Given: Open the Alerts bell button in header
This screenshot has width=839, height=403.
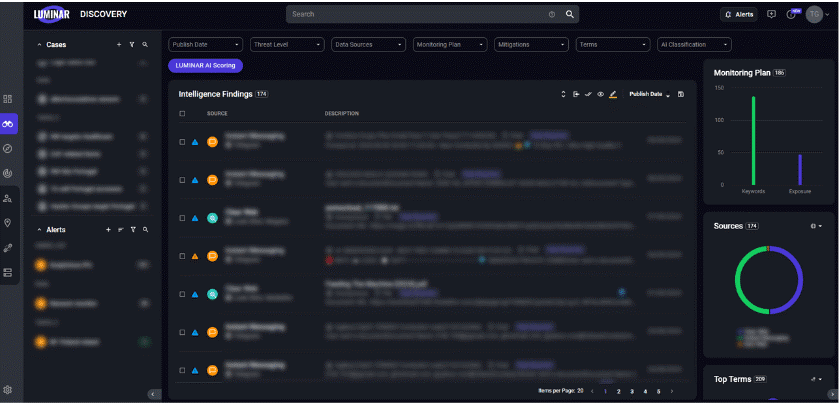Looking at the screenshot, I should click(738, 14).
